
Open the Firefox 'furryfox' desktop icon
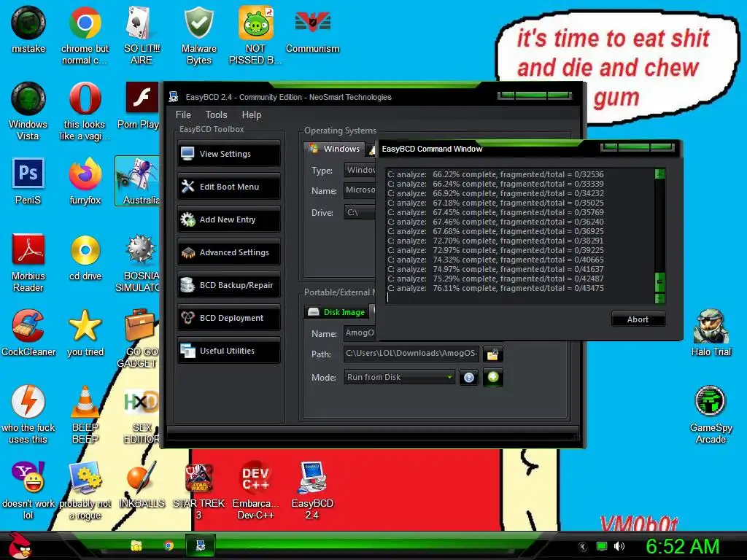(x=85, y=181)
